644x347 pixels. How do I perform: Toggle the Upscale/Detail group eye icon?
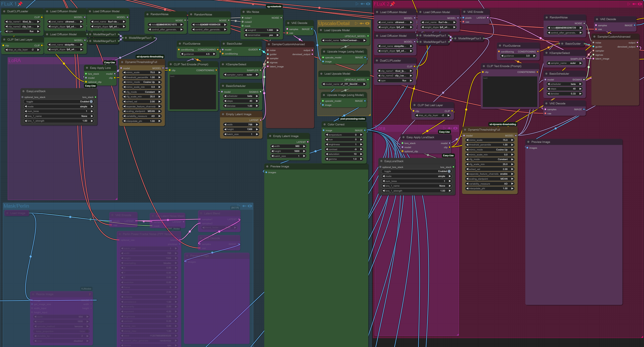367,23
